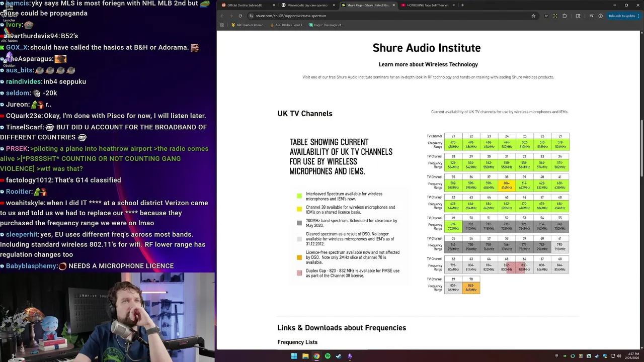The width and height of the screenshot is (644, 362).
Task: Reload the Shure page
Action: [x=240, y=16]
